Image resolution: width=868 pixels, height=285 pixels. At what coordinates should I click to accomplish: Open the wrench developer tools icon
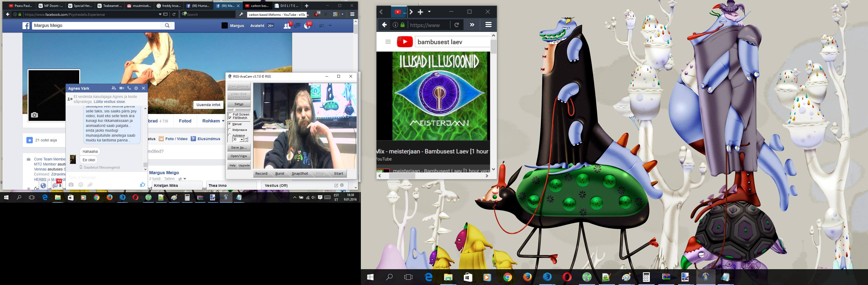[241, 15]
